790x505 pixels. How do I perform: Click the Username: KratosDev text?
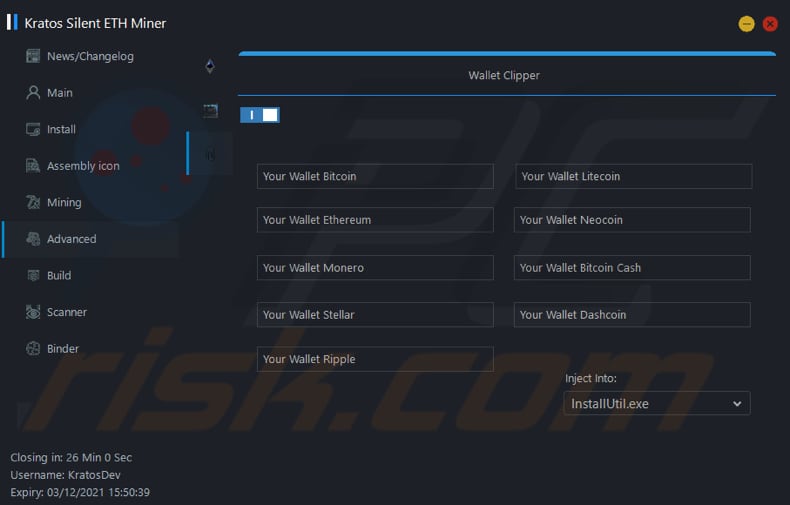point(65,475)
